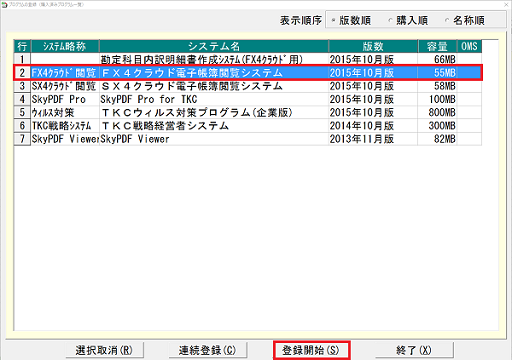Click the 800MB size cell
Screen dimensions: 512x360
point(437,113)
